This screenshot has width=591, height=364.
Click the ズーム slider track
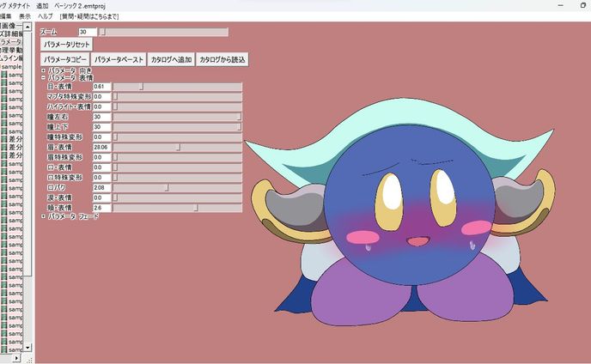point(163,32)
